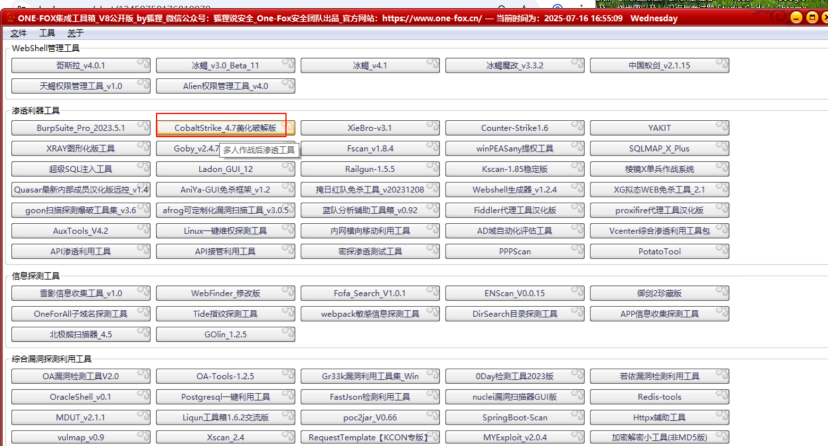Open 内网横向移动利用工具
This screenshot has width=829, height=446.
tap(370, 231)
